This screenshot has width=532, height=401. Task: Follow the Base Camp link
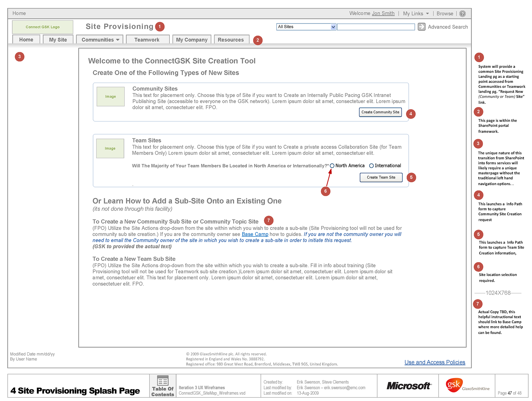point(255,234)
